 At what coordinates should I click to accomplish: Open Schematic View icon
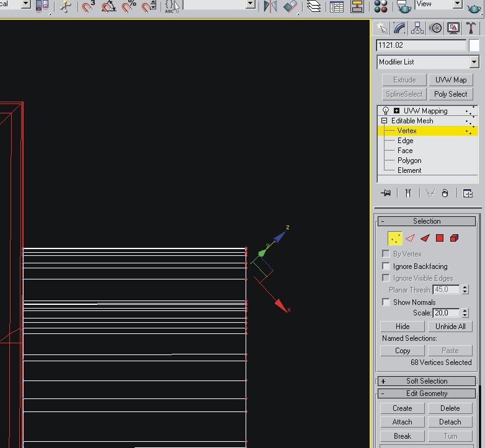(357, 6)
